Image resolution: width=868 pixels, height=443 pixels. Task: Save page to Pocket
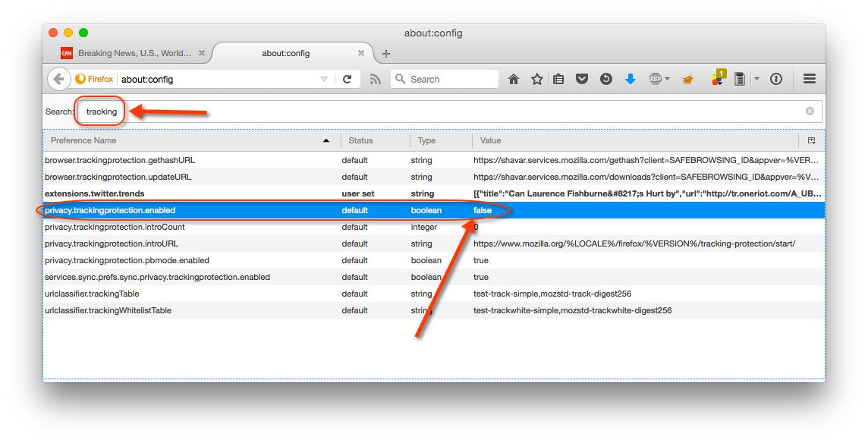(582, 79)
